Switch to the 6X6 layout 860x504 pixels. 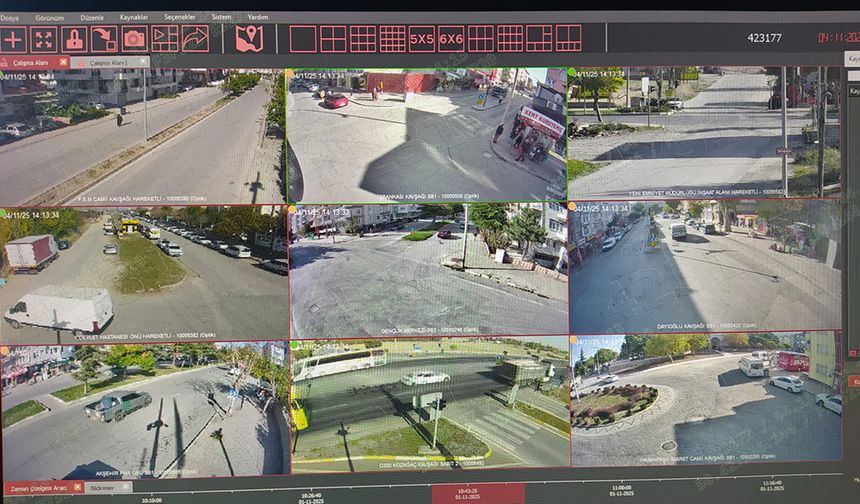coord(451,39)
